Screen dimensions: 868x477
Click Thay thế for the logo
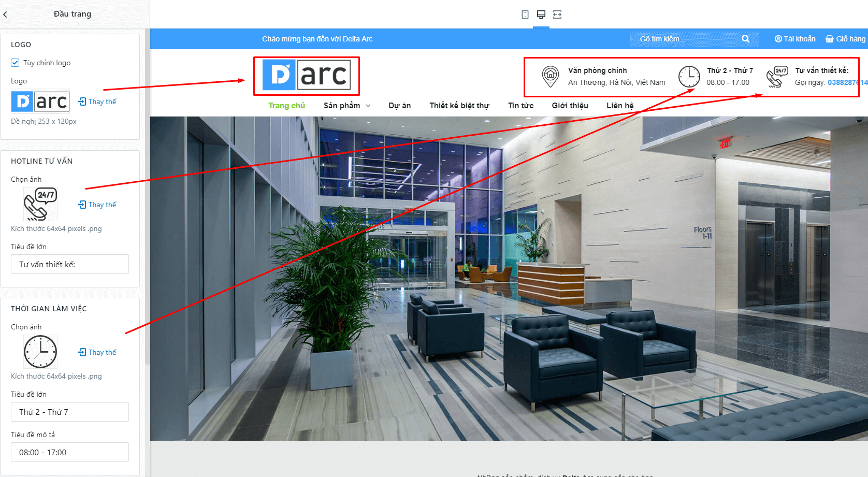(97, 102)
